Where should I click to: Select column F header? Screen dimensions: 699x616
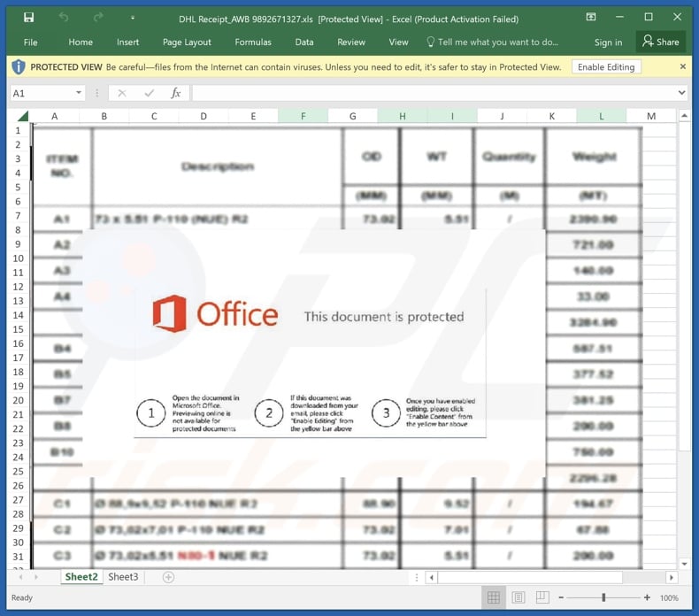(x=303, y=116)
